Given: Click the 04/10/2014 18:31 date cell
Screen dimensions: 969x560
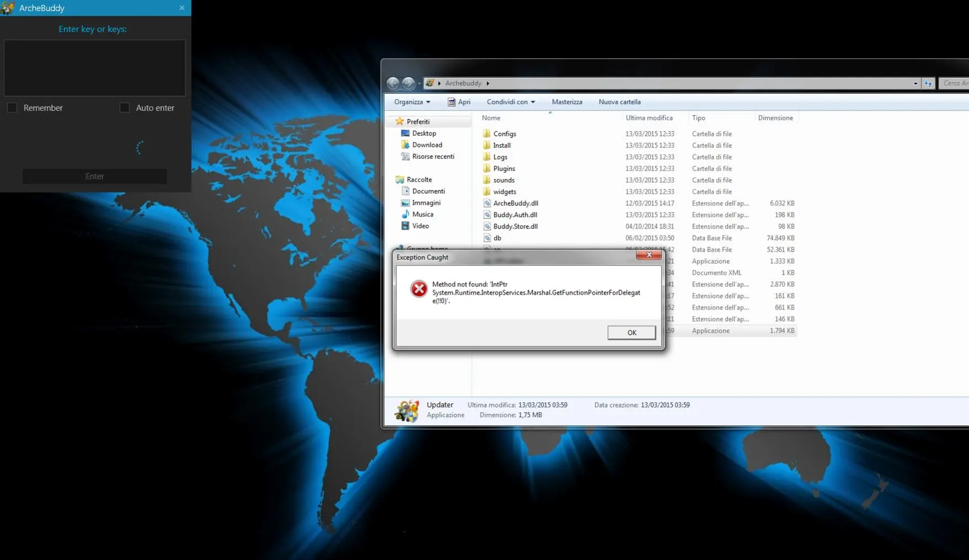Looking at the screenshot, I should [649, 226].
